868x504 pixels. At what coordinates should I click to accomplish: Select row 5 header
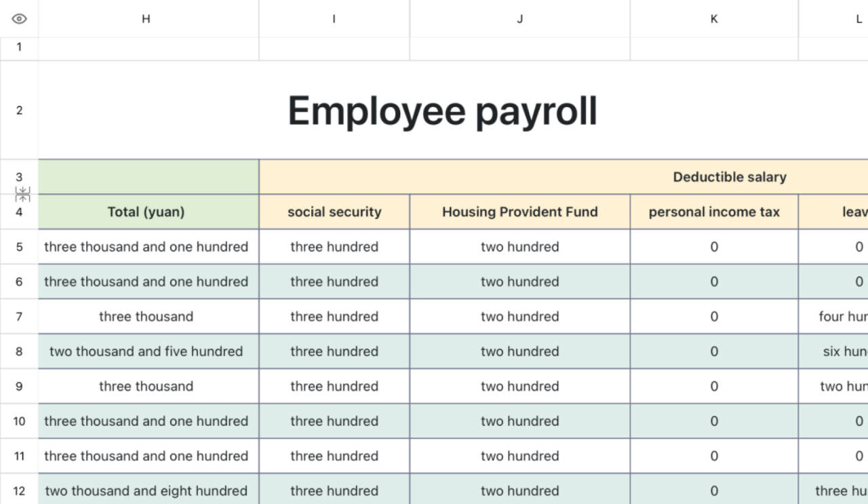pyautogui.click(x=19, y=247)
